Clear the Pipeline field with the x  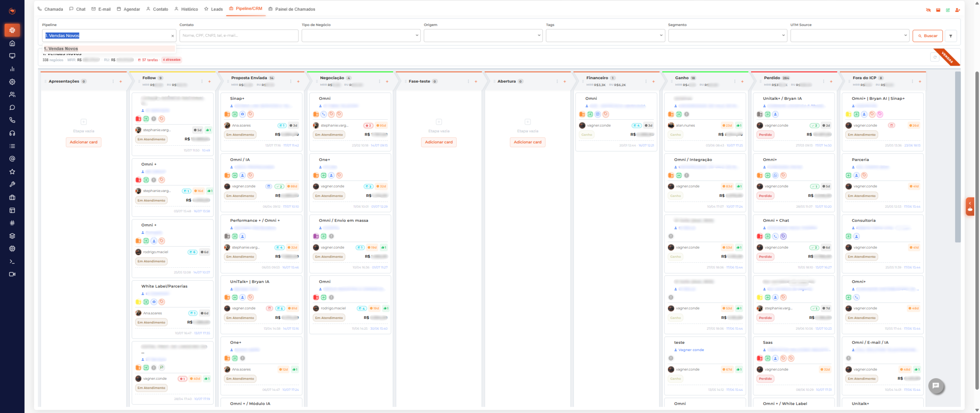(x=172, y=36)
